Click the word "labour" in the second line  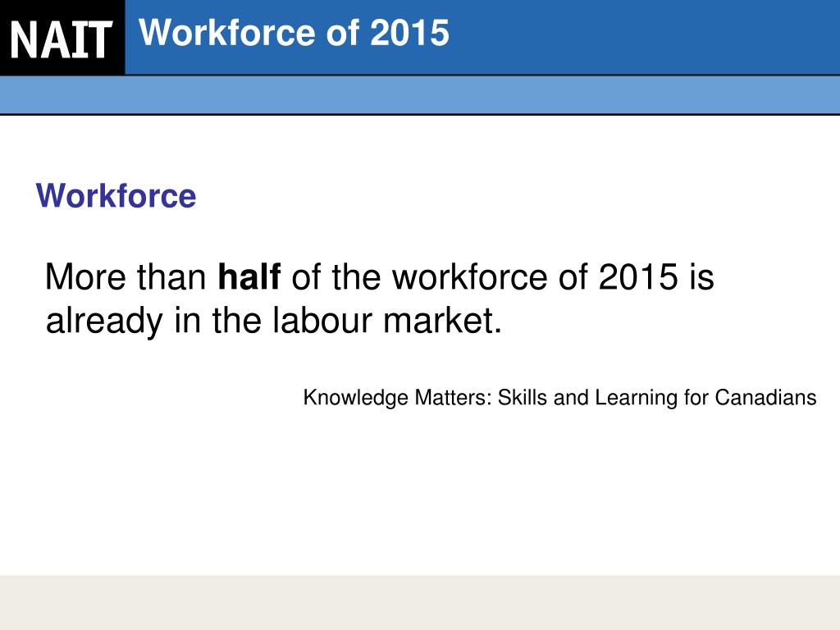tap(322, 320)
